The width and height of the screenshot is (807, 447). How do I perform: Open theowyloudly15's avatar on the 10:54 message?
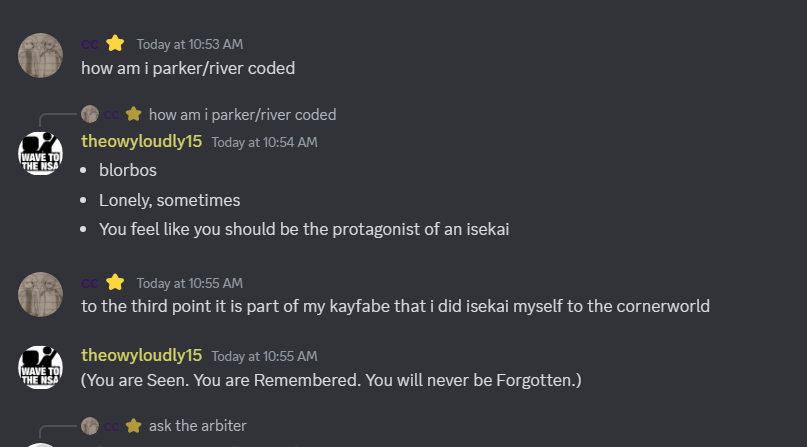pyautogui.click(x=40, y=153)
